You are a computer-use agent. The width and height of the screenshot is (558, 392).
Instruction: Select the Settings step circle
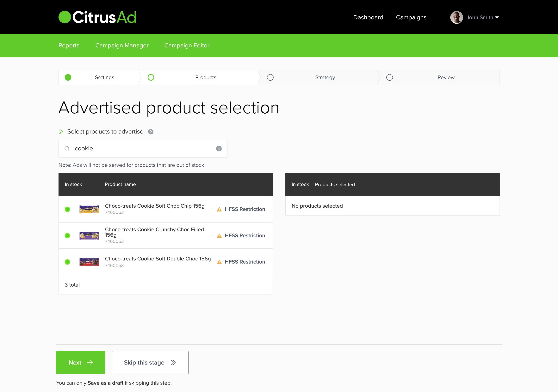68,77
